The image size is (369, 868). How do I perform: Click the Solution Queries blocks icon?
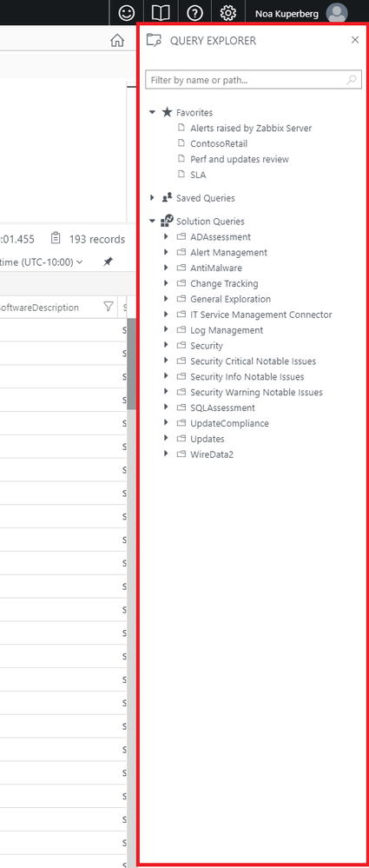(167, 221)
